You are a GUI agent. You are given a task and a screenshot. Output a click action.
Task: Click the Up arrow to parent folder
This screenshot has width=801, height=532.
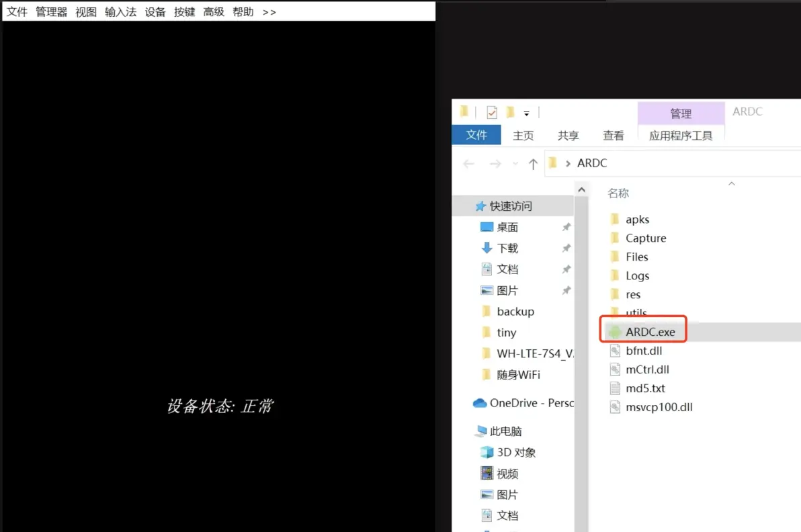click(533, 163)
